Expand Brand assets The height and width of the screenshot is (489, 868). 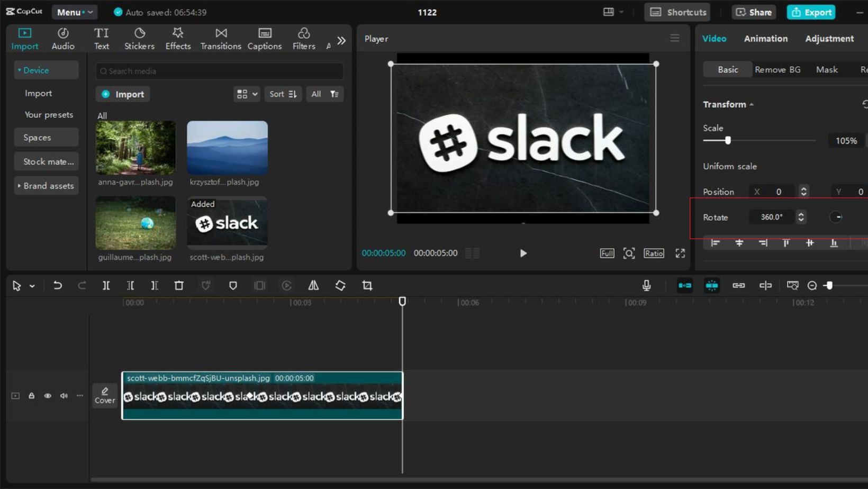[46, 186]
